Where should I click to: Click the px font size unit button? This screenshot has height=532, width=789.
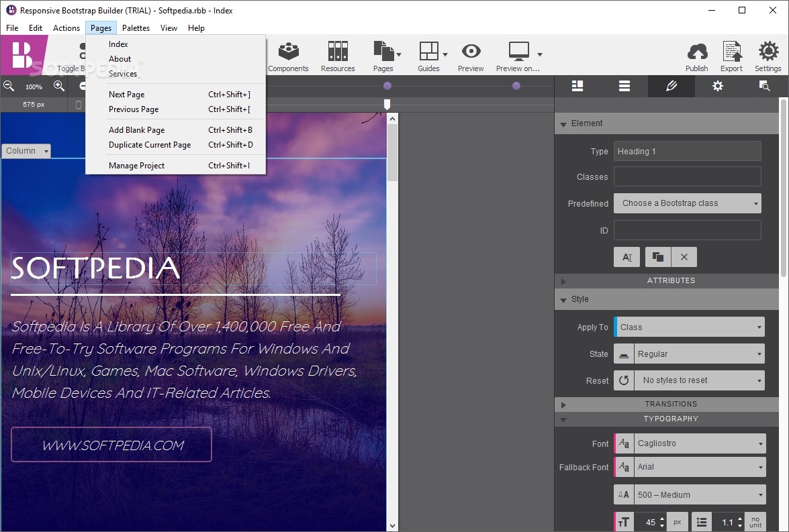[x=678, y=523]
